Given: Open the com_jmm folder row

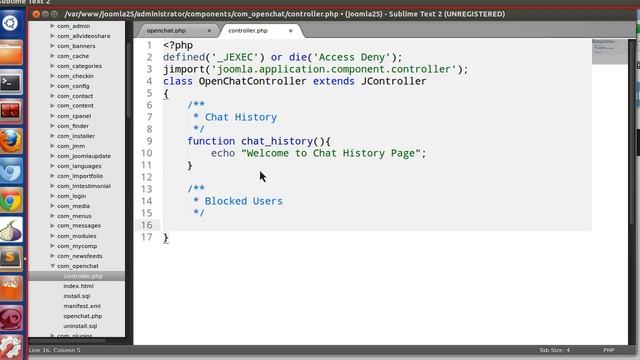Looking at the screenshot, I should click(77, 146).
